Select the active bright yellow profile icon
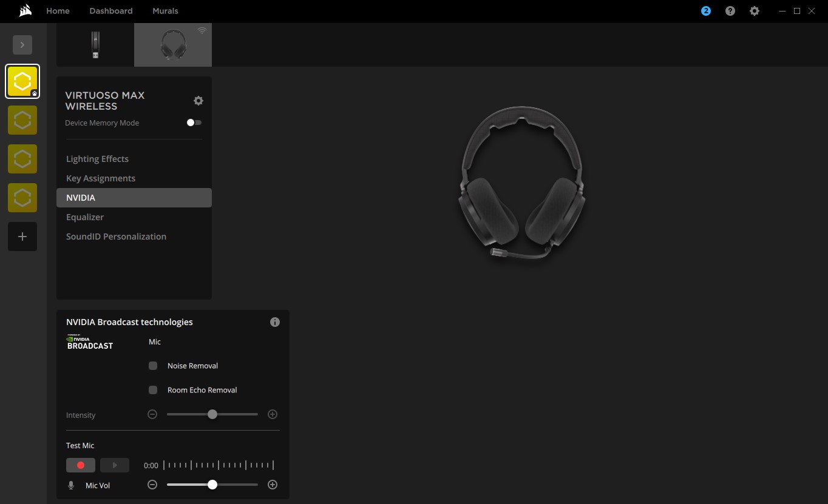Viewport: 828px width, 504px height. 22,81
